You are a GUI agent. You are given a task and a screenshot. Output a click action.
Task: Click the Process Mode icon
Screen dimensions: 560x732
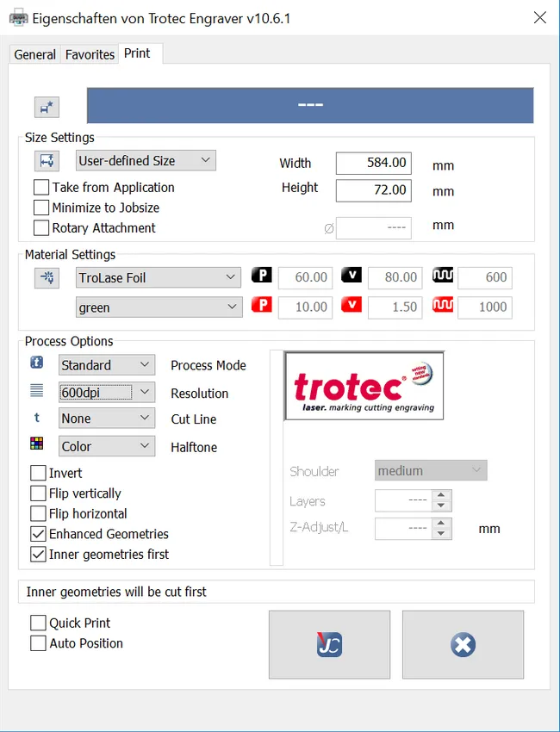[37, 363]
